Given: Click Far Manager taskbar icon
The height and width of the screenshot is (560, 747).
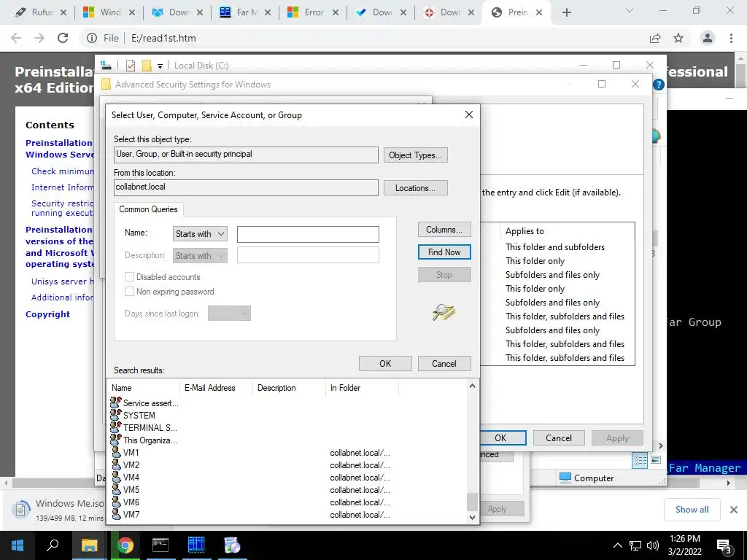Looking at the screenshot, I should click(196, 545).
